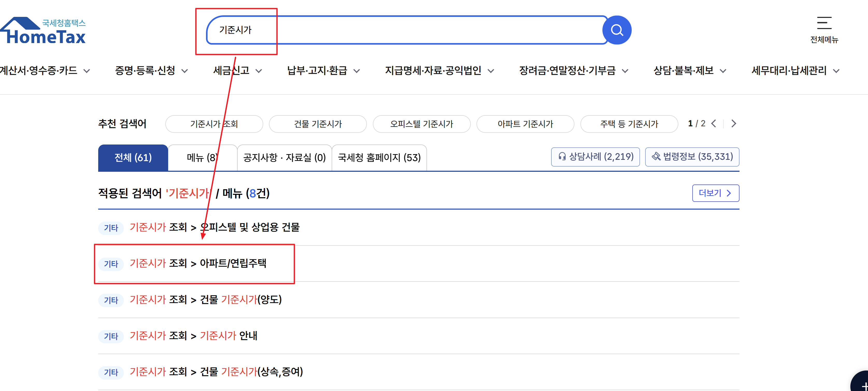Open 기준시가 조회 > 아파트/연립주택 result

point(198,263)
